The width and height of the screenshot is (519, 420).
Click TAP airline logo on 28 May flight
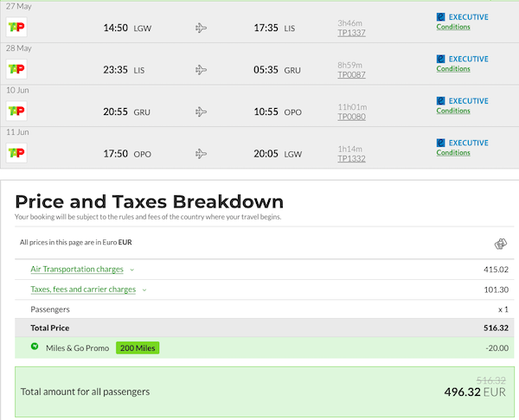(16, 69)
